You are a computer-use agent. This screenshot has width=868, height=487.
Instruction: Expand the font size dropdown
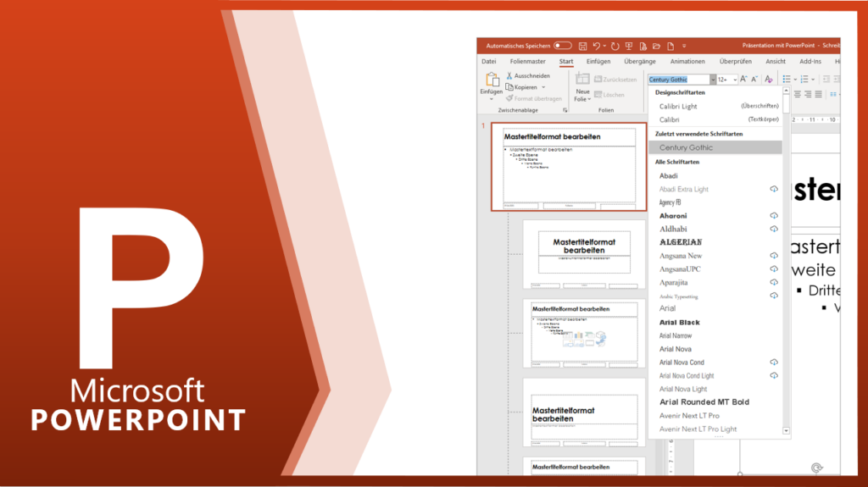click(x=733, y=79)
